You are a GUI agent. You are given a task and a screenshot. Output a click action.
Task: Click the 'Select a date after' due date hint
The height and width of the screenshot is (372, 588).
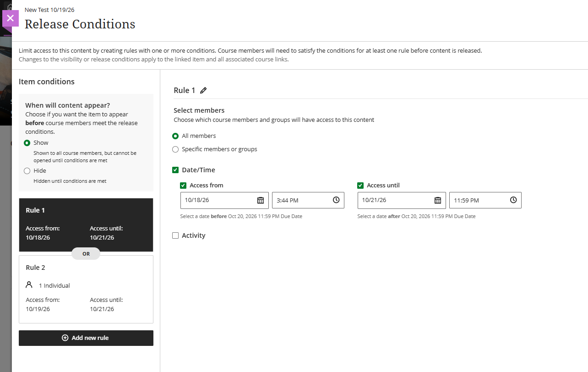coord(417,216)
